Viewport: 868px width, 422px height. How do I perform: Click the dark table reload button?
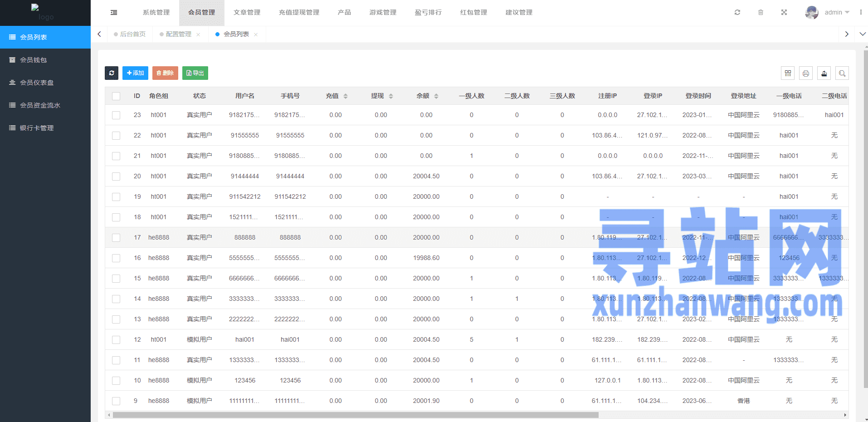coord(112,73)
